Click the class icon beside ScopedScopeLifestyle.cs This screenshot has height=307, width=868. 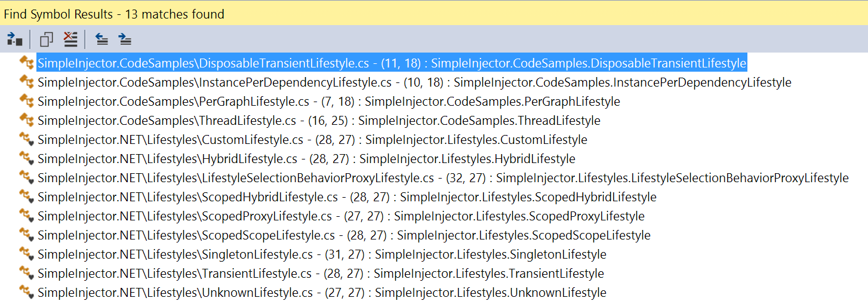coord(26,235)
